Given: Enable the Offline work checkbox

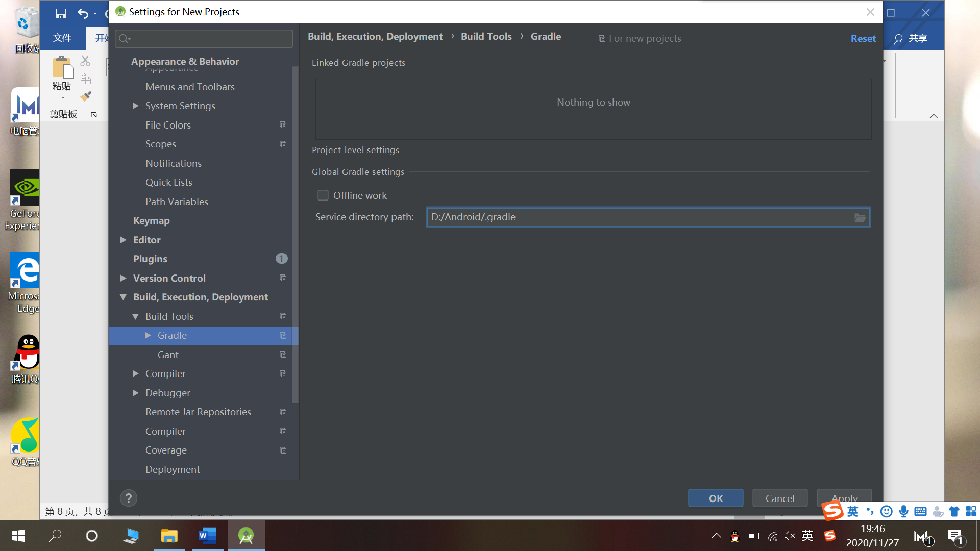Looking at the screenshot, I should click(x=323, y=195).
